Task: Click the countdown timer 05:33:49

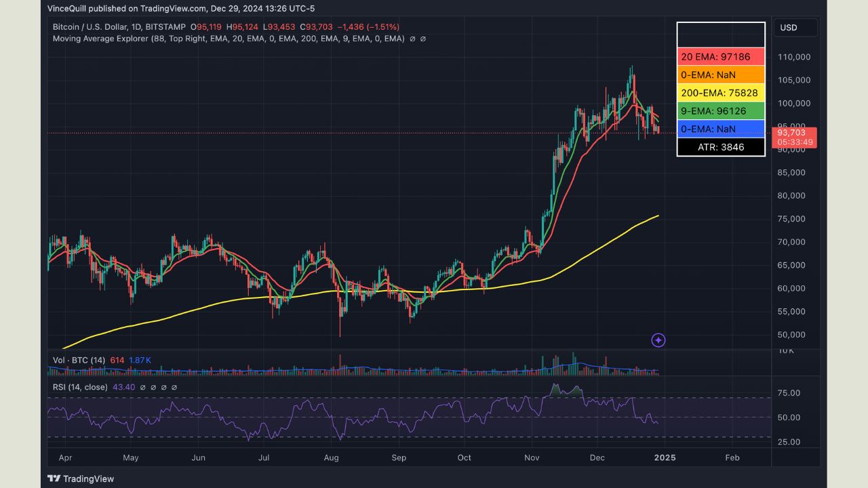Action: point(793,142)
